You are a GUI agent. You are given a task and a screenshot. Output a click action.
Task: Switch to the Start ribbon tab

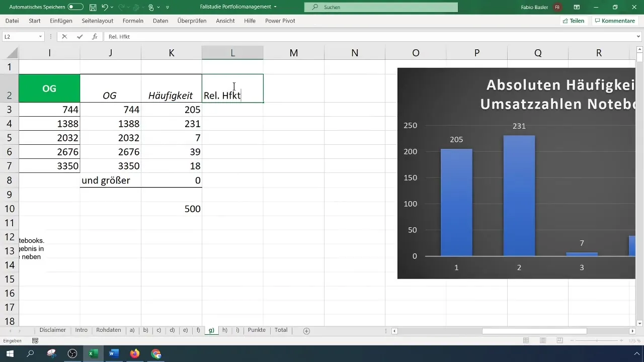[x=35, y=21]
